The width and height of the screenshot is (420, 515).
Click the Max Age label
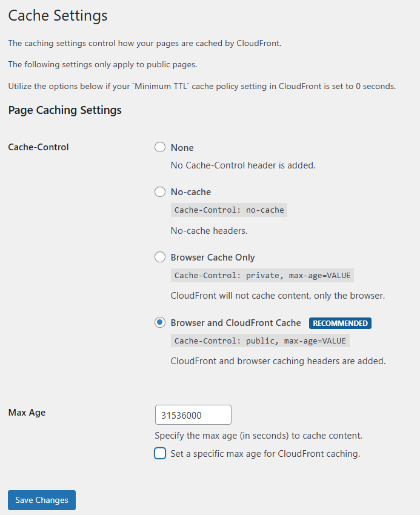(27, 412)
